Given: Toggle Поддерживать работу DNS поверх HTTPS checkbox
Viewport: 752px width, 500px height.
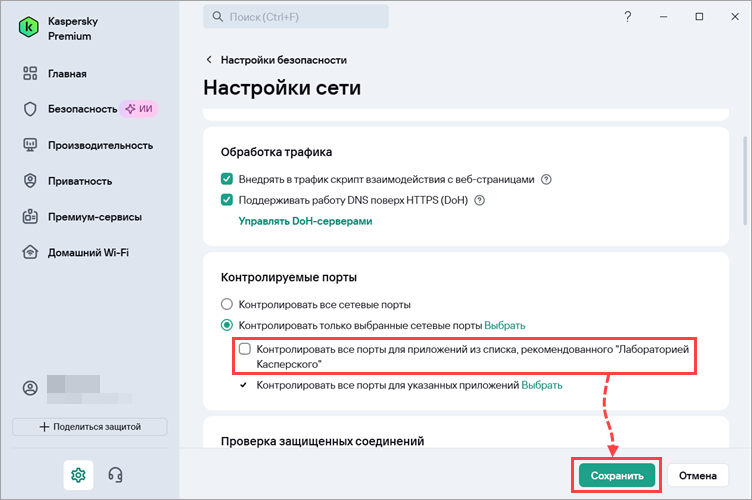Looking at the screenshot, I should click(226, 200).
